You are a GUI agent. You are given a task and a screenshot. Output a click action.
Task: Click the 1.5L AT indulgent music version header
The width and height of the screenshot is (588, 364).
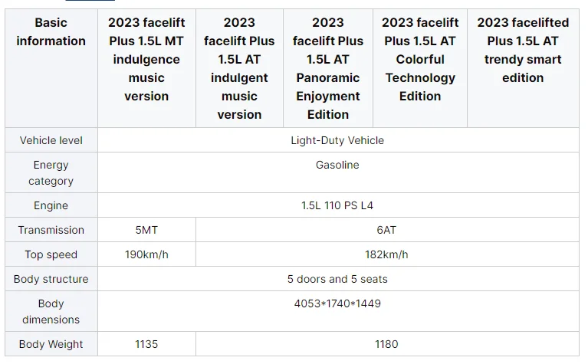pos(239,68)
